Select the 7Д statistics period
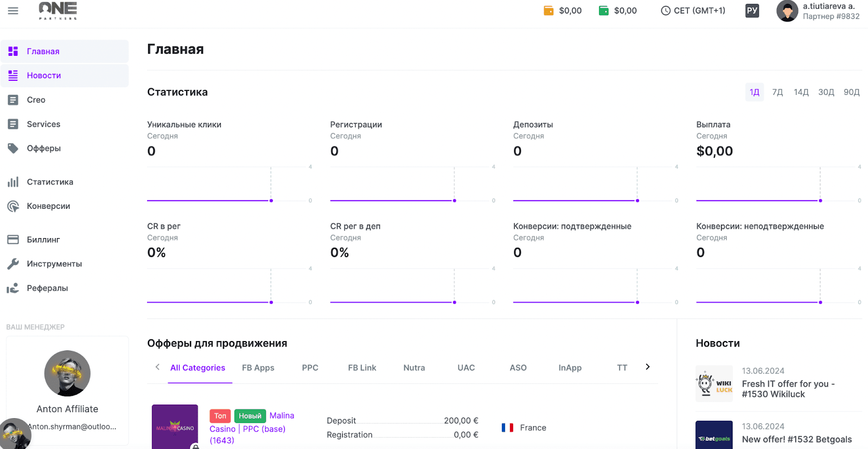 (x=777, y=92)
